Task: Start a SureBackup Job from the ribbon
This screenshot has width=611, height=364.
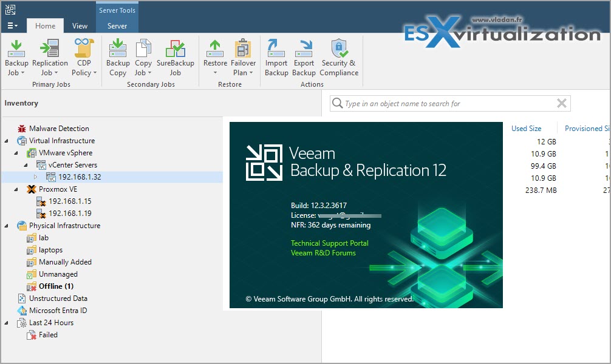Action: click(x=176, y=58)
